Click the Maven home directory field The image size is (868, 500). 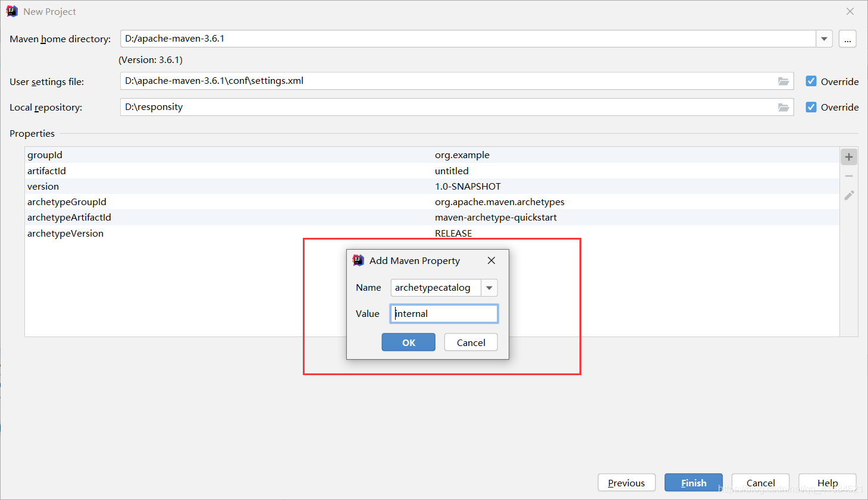coord(468,39)
